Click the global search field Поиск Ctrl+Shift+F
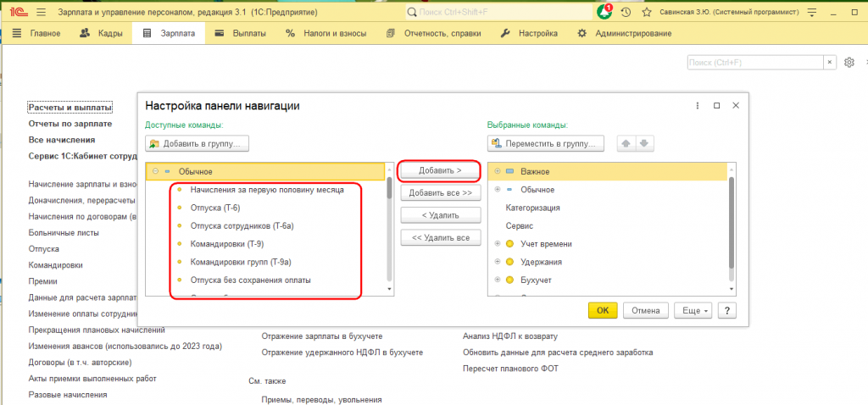 [x=498, y=12]
